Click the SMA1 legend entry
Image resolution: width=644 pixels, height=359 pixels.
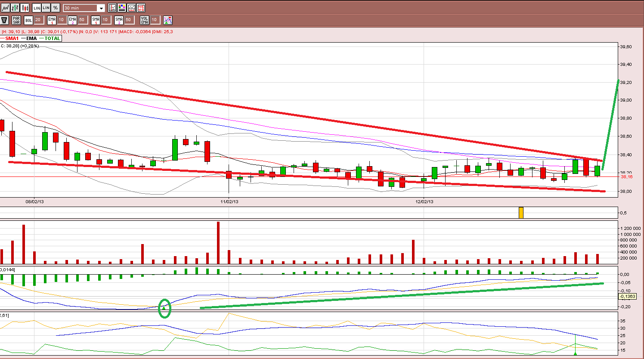tap(10, 38)
